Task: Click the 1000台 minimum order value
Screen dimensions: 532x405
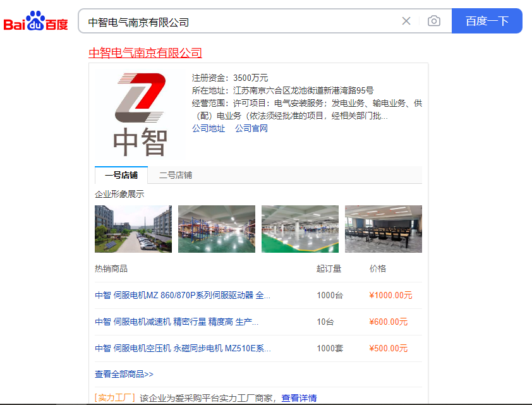Action: (x=330, y=296)
